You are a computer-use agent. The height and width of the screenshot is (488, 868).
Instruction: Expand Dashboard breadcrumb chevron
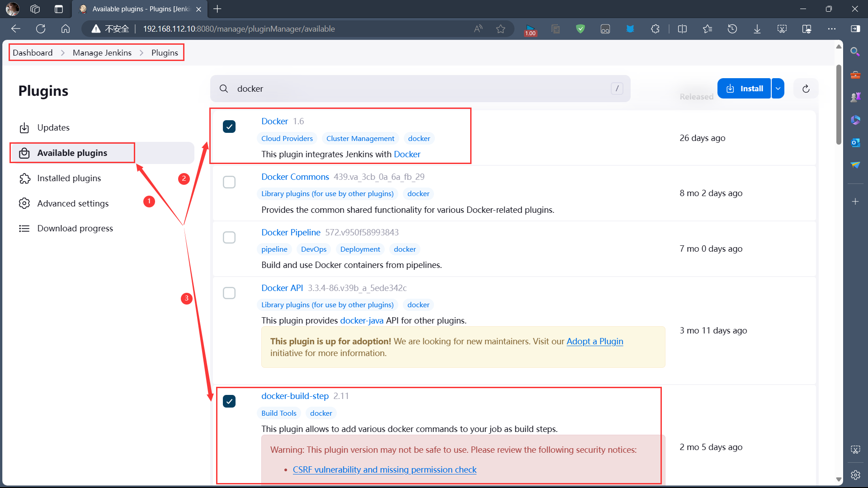[63, 53]
